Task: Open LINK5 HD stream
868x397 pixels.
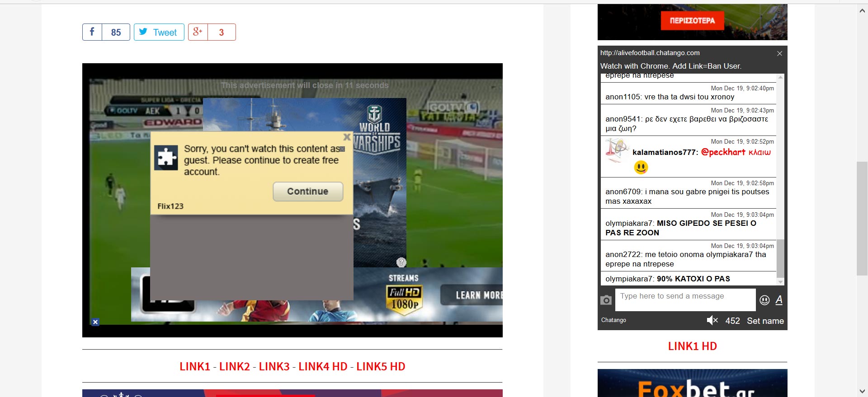Action: click(x=381, y=366)
